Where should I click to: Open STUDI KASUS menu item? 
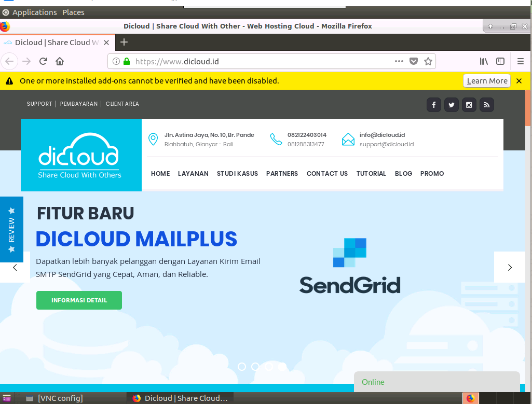237,174
